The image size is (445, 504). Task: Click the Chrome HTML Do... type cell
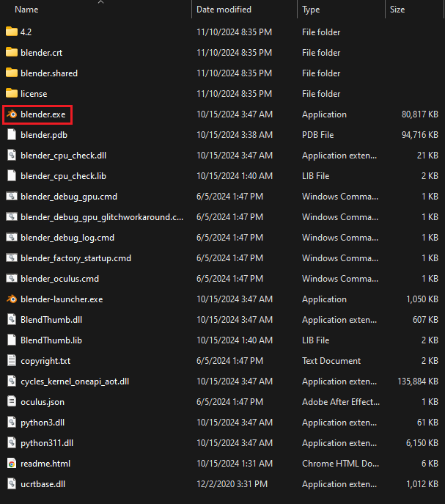340,464
